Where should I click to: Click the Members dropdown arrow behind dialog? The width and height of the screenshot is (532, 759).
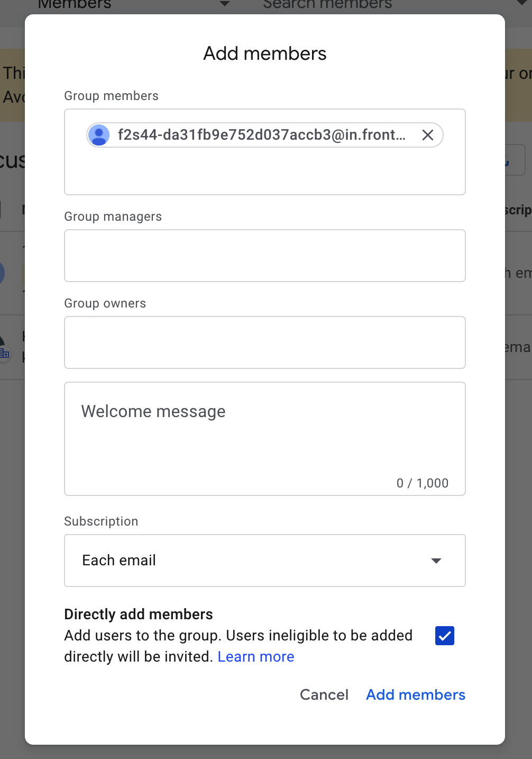[225, 4]
